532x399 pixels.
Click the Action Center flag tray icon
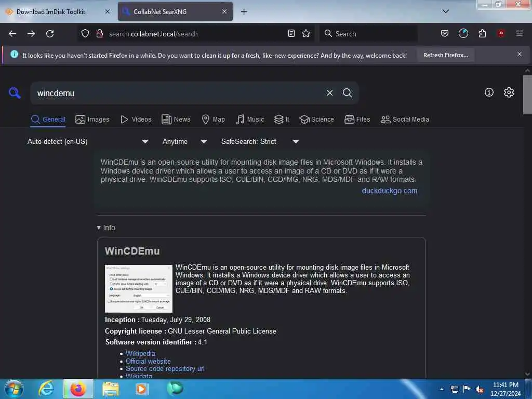[x=467, y=389]
